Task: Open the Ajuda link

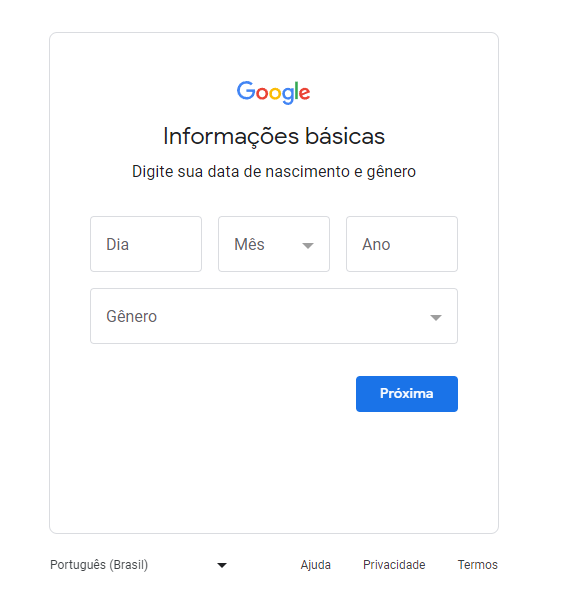Action: click(315, 564)
